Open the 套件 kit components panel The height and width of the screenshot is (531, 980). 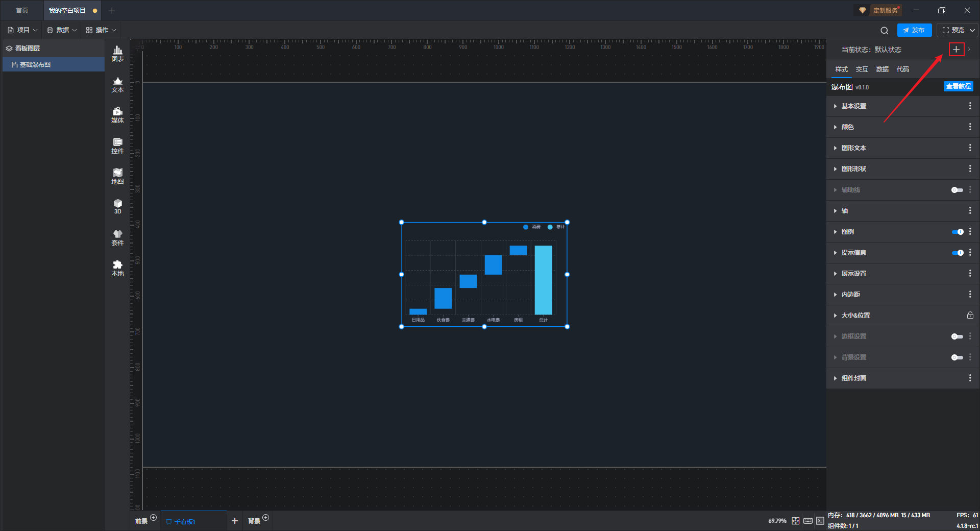117,237
